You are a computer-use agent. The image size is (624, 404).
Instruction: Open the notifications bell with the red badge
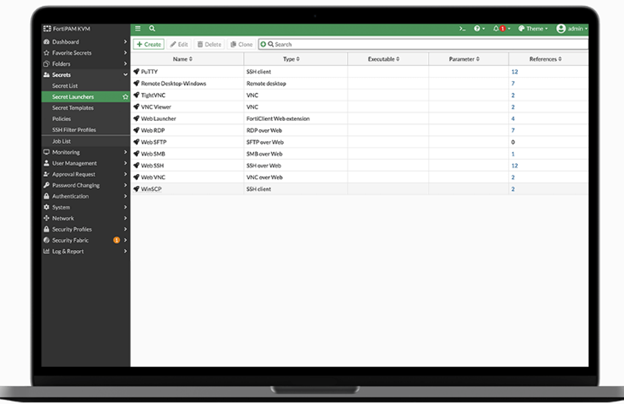501,29
